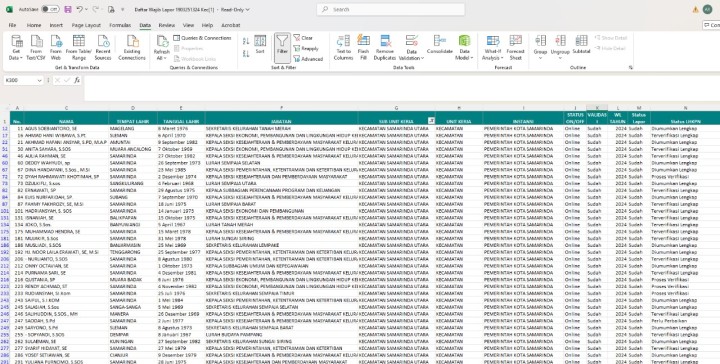Switch to the View tab
The width and height of the screenshot is (720, 364).
[x=188, y=25]
